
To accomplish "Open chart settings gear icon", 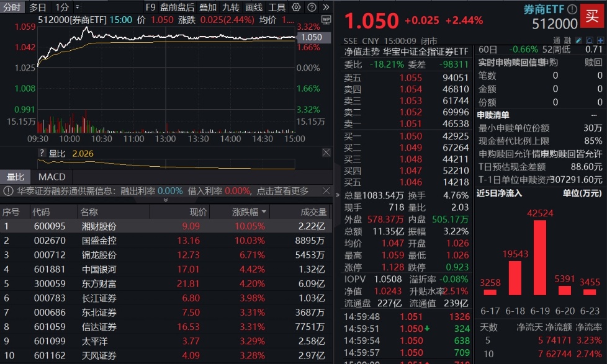I will 296,7.
